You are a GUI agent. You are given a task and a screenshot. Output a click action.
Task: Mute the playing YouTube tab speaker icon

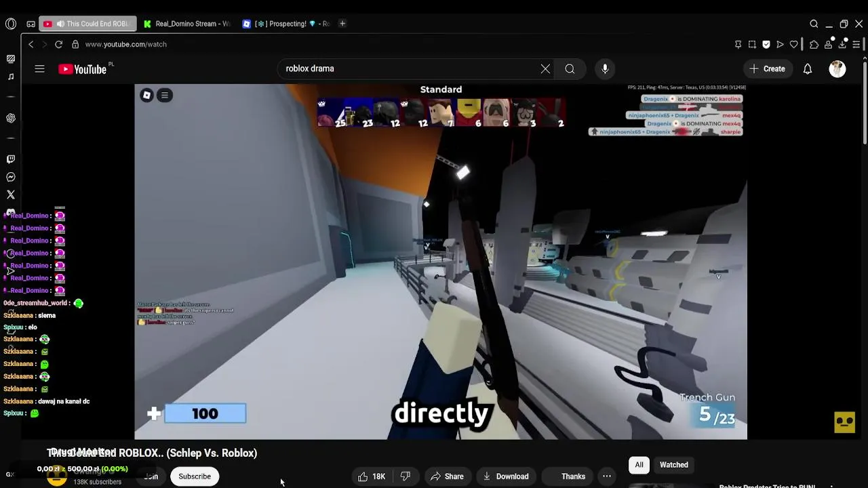[60, 24]
